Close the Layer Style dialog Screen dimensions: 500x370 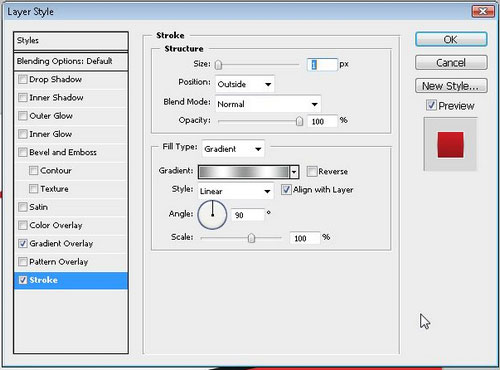point(482,12)
